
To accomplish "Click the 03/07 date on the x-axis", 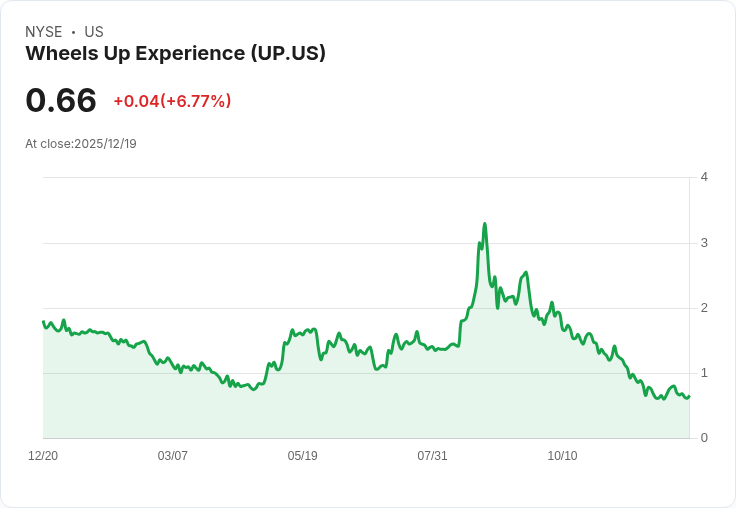I will tap(173, 456).
